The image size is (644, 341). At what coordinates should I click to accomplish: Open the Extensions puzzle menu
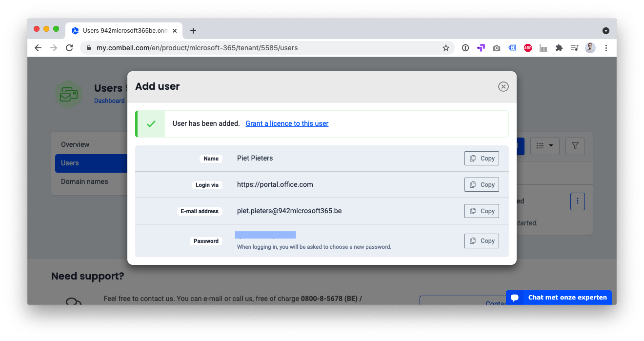(x=559, y=48)
